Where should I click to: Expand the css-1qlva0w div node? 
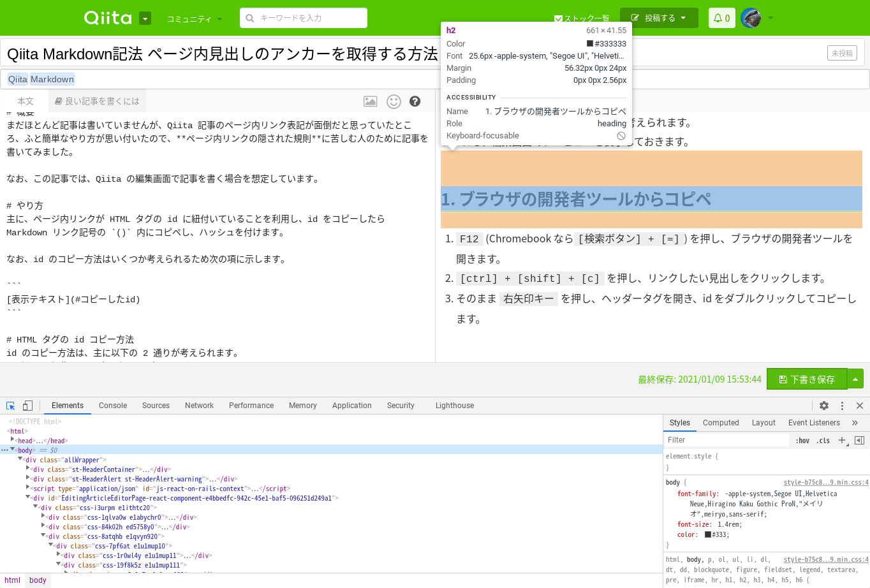tap(43, 517)
